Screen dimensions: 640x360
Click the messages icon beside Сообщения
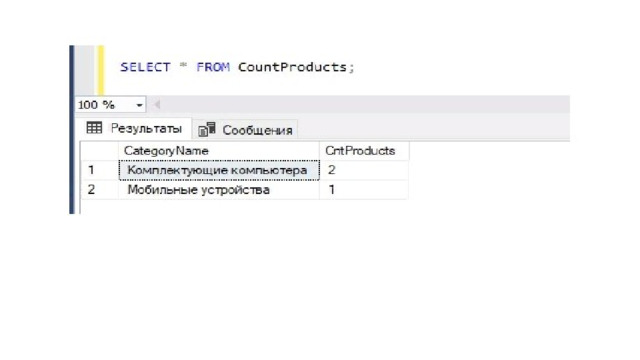207,129
